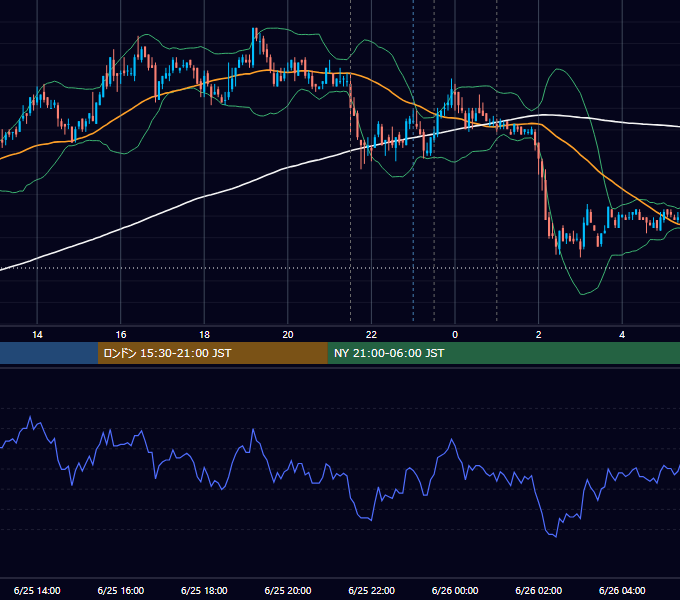
Task: Click the NY 21:00-06:00 JST session bar
Action: coord(503,353)
